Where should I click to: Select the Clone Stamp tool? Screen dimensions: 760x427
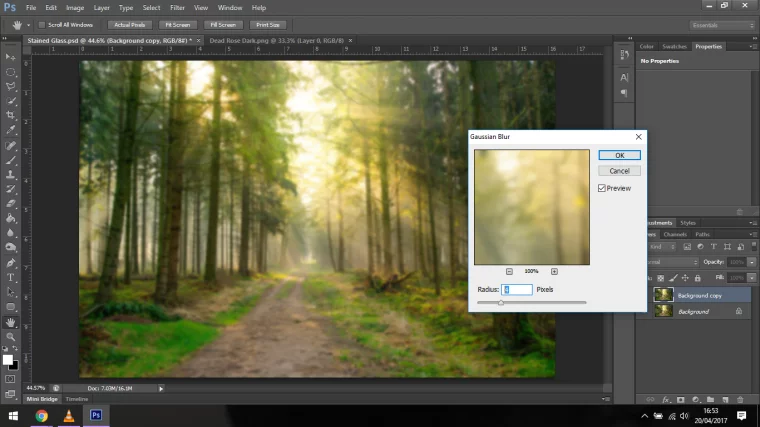[x=10, y=174]
